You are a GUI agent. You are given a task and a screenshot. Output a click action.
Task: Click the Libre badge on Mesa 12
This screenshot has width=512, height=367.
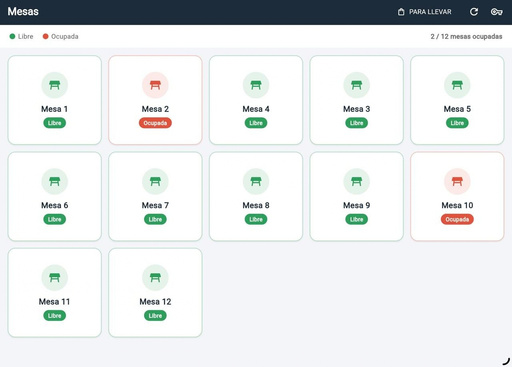point(155,316)
